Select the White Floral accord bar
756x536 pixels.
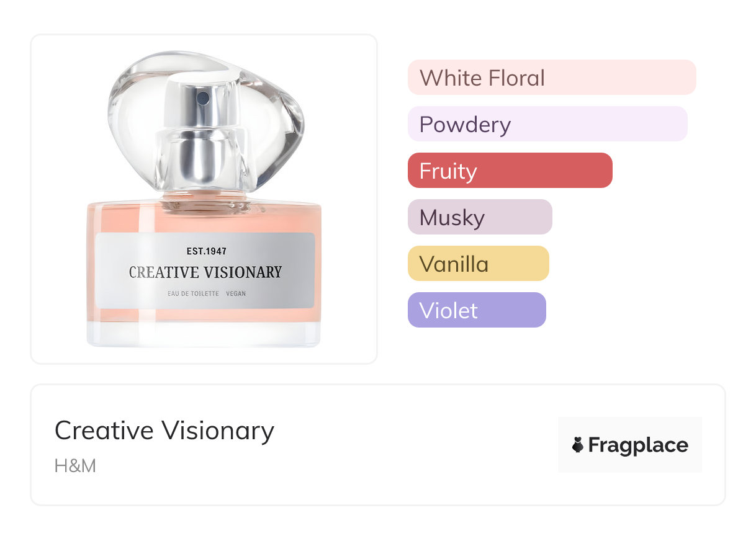pos(552,78)
